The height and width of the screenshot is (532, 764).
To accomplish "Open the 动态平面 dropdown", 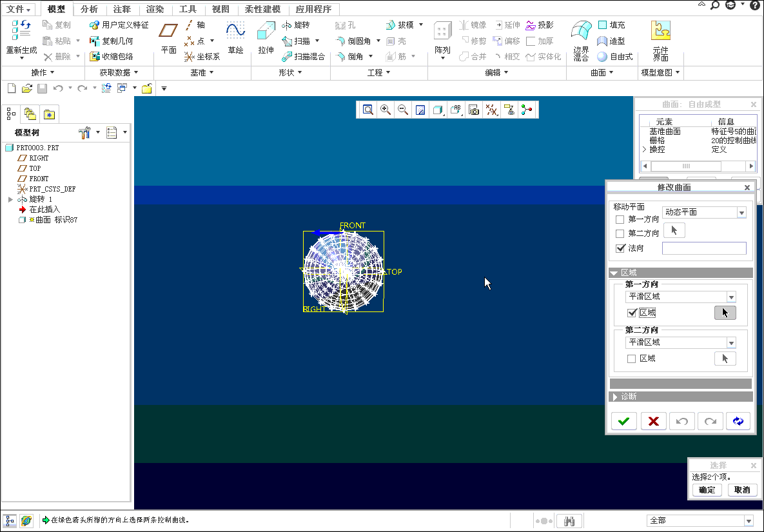I will pyautogui.click(x=741, y=212).
